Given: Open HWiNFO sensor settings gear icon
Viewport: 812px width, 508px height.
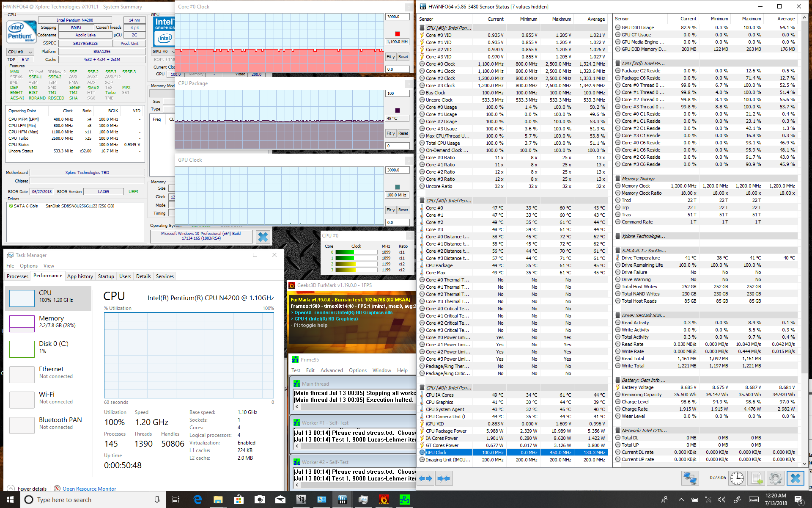Looking at the screenshot, I should [x=775, y=478].
